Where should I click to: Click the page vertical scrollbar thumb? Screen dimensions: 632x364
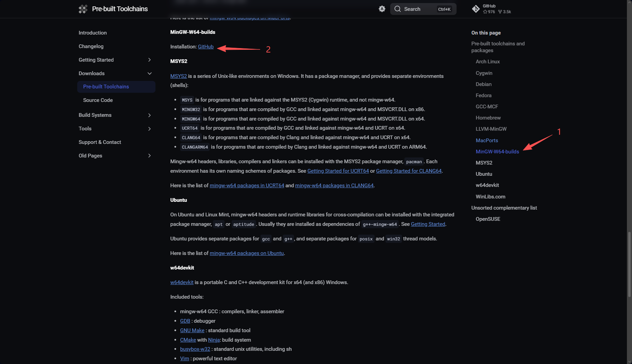pos(629,264)
